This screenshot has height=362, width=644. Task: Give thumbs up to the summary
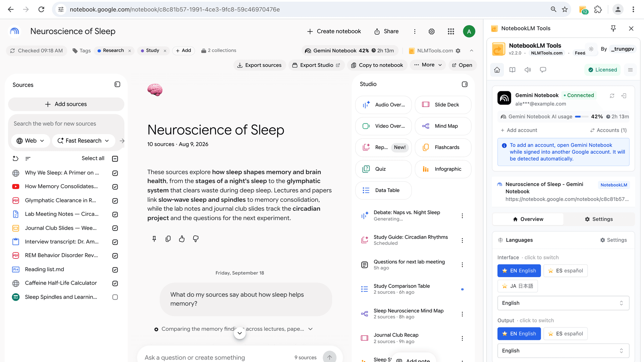pyautogui.click(x=182, y=239)
